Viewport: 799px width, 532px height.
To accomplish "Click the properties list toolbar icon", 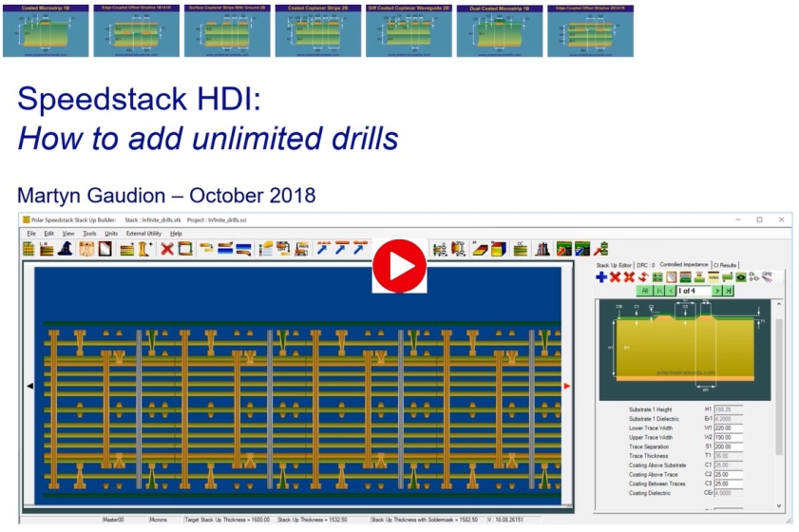I will pos(265,249).
